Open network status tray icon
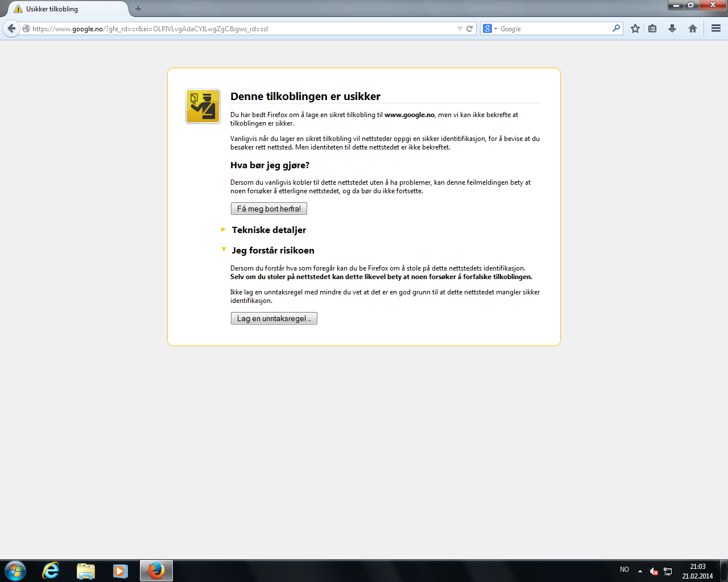Screen dimensions: 728x582 click(x=668, y=571)
